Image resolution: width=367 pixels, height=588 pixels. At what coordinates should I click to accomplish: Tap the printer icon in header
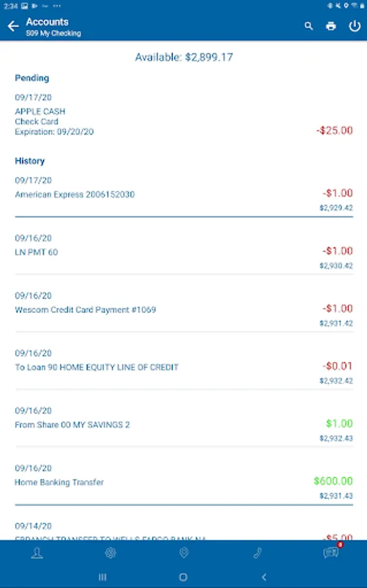pos(331,26)
